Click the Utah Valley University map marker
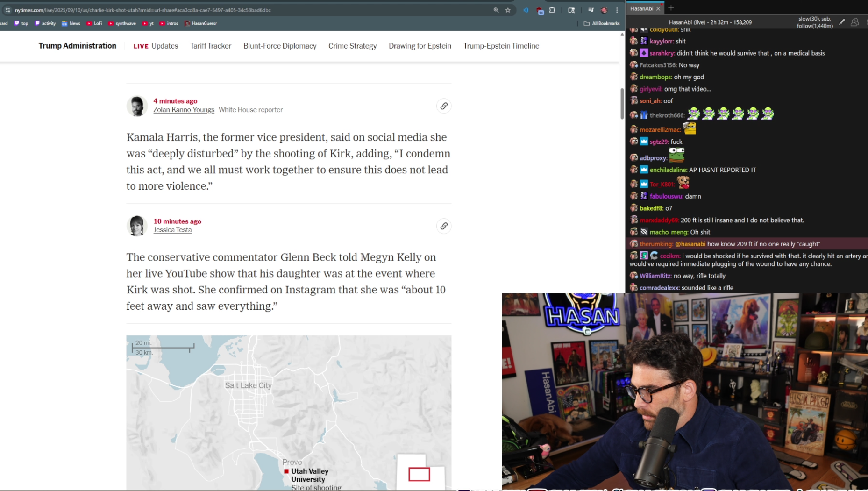 [286, 471]
